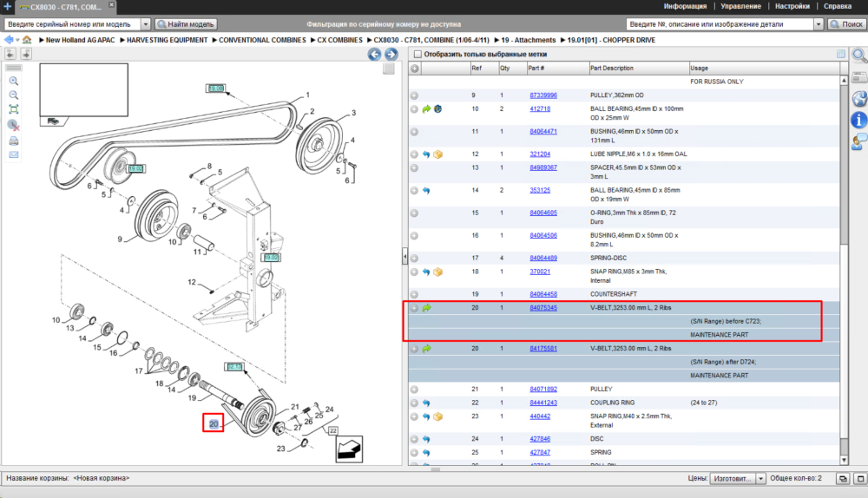Open prices dropdown in status bar
Viewport: 868px width, 498px height.
[761, 479]
